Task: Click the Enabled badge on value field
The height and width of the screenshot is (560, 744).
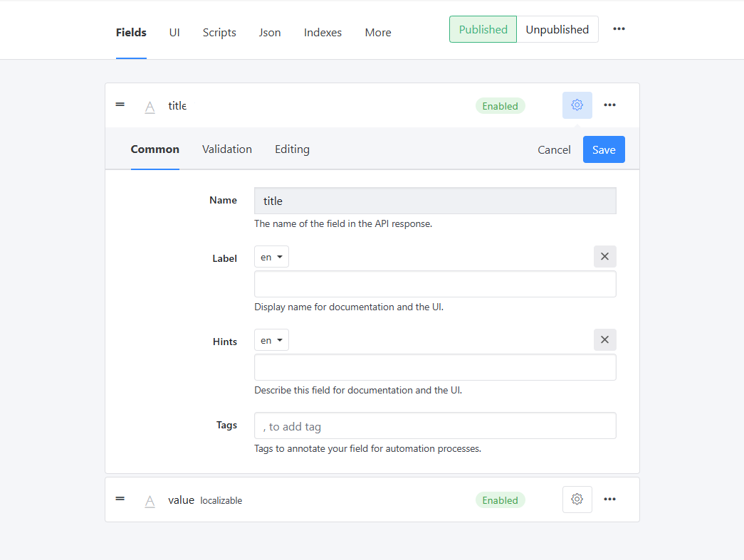Action: [500, 500]
